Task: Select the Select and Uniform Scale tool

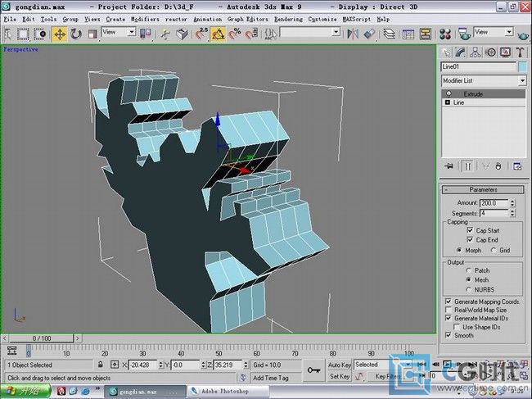Action: (92, 34)
